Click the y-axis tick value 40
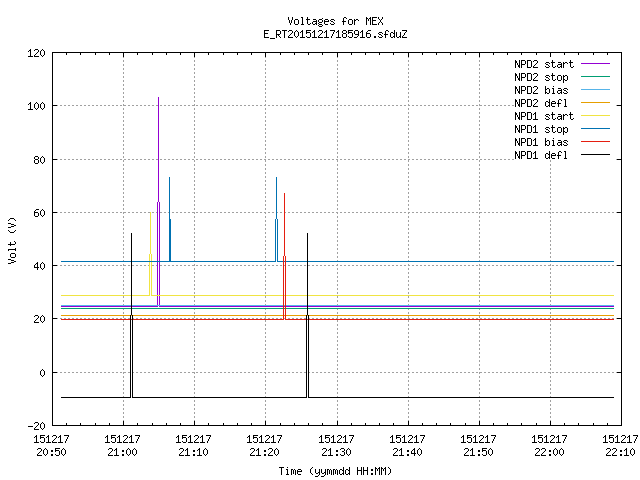The image size is (640, 480). (39, 266)
